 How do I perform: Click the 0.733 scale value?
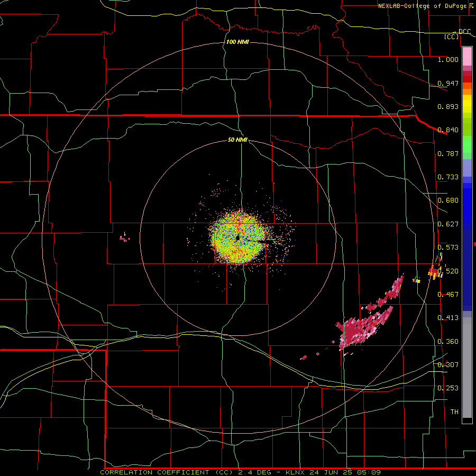[x=448, y=177]
